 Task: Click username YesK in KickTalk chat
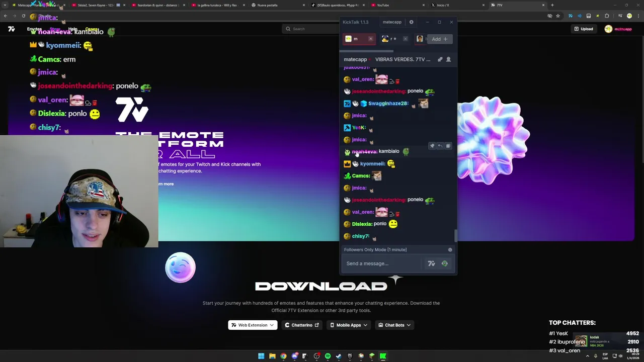358,128
